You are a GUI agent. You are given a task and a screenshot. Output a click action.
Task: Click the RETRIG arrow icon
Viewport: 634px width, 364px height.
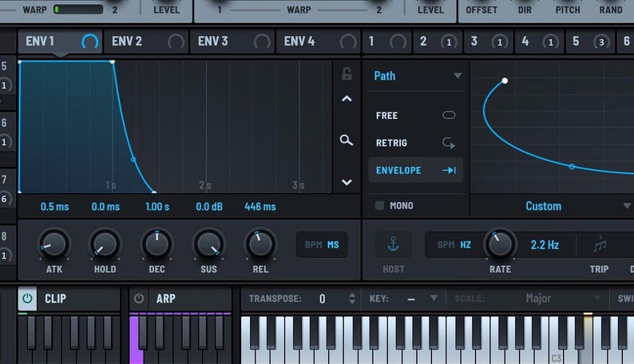[x=449, y=143]
